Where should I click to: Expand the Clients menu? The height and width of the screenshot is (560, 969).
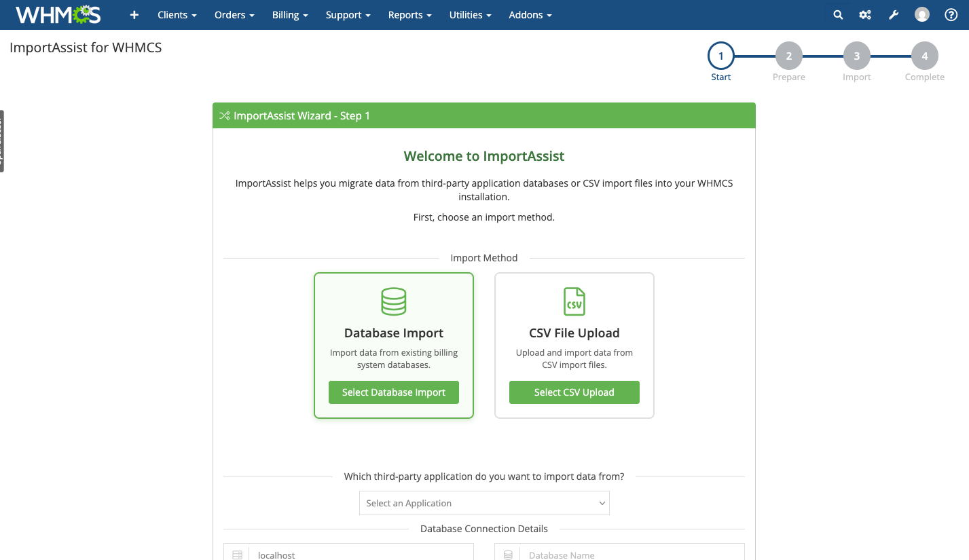click(177, 15)
